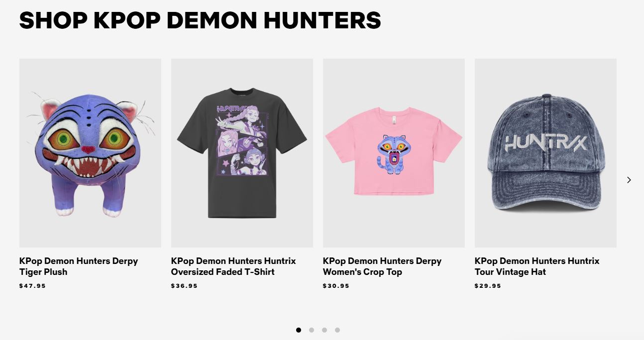644x340 pixels.
Task: Open the Derpy Tiger Plush product image
Action: 90,153
